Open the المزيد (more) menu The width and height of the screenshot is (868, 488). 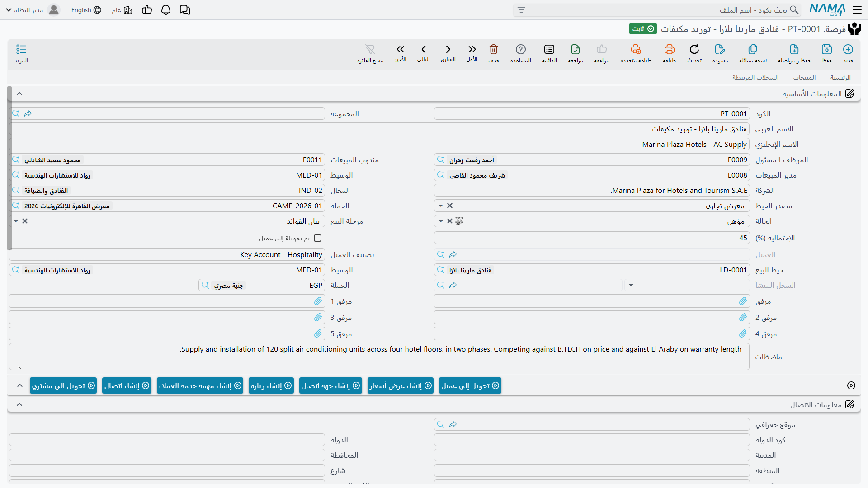[x=21, y=53]
